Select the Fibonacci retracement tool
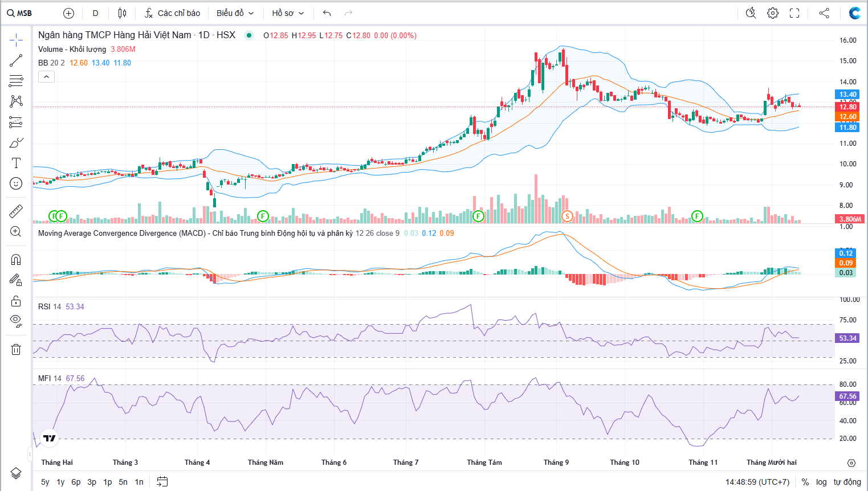 16,81
